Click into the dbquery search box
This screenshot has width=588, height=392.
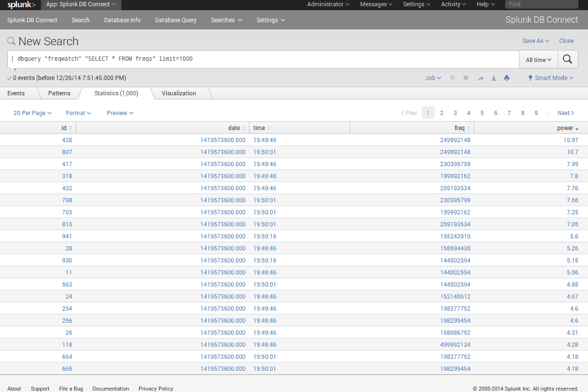(263, 59)
